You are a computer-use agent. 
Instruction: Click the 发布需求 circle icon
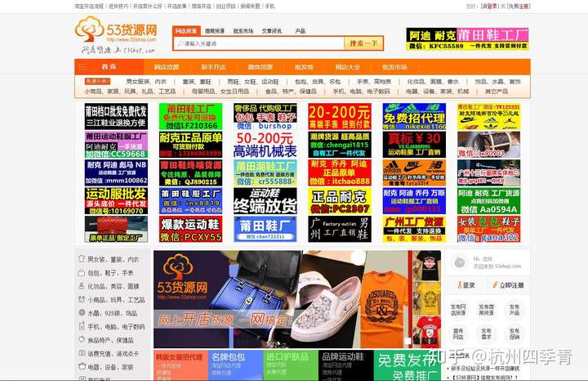pos(487,334)
